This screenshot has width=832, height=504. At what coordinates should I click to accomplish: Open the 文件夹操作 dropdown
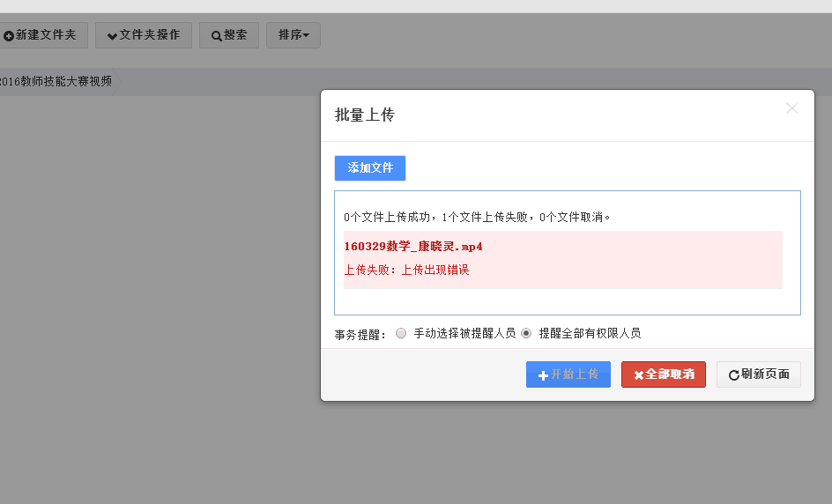[144, 35]
